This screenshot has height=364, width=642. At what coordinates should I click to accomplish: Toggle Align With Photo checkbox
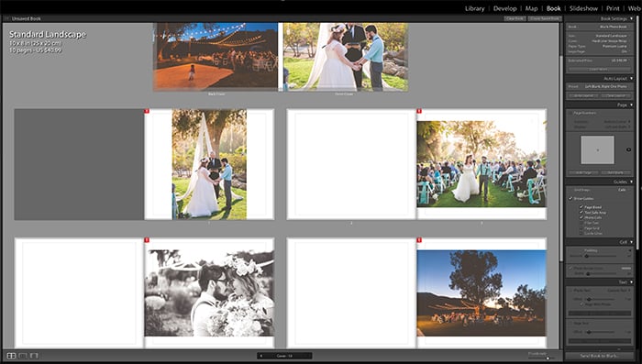581,304
